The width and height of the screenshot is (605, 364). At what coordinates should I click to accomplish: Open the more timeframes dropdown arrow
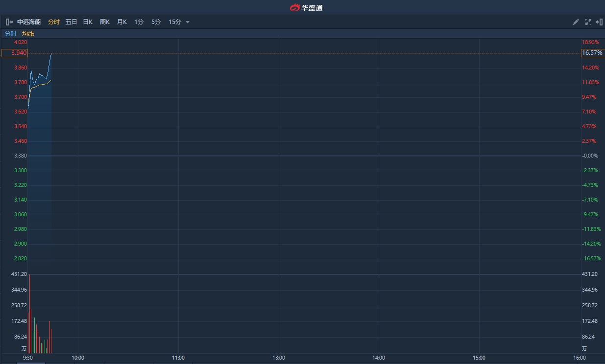click(188, 23)
